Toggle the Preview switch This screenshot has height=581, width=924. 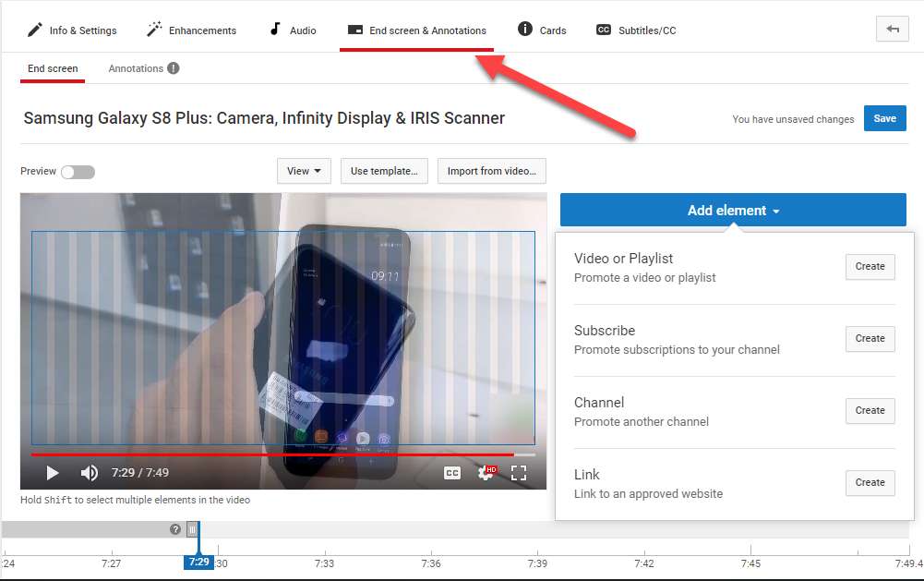click(78, 172)
